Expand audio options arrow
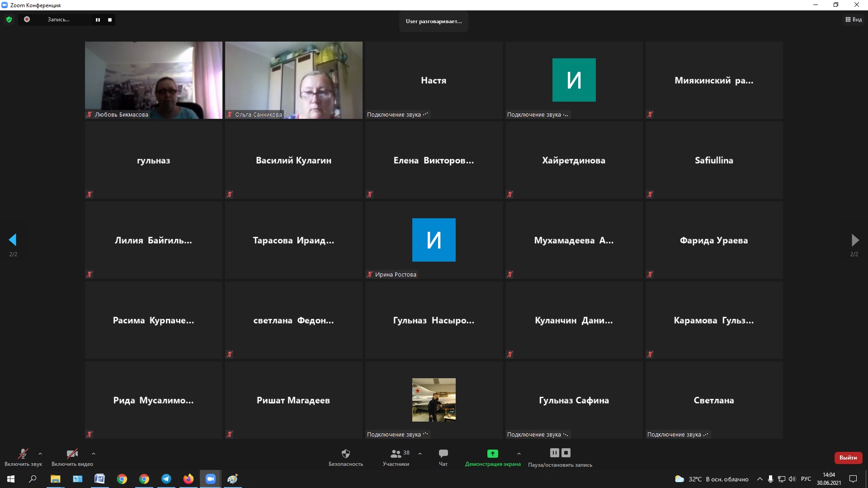The height and width of the screenshot is (488, 868). [40, 454]
